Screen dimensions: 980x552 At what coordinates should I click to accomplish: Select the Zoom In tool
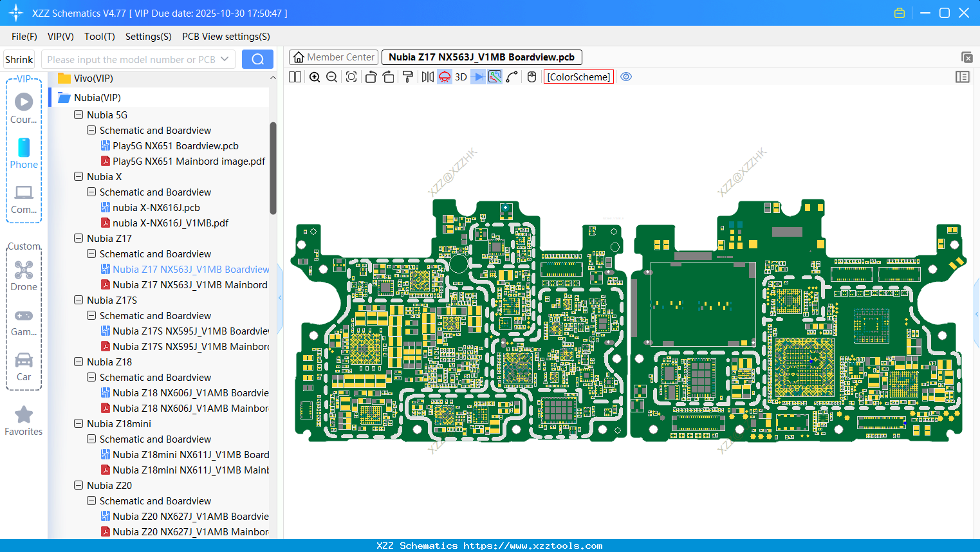tap(315, 77)
